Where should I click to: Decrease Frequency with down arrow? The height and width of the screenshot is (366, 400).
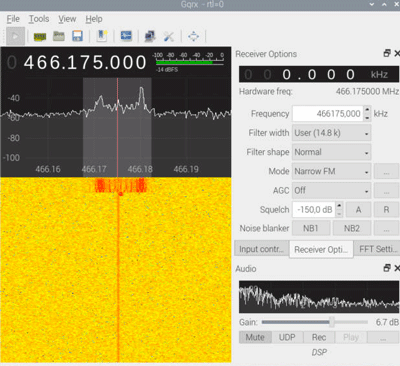[367, 118]
